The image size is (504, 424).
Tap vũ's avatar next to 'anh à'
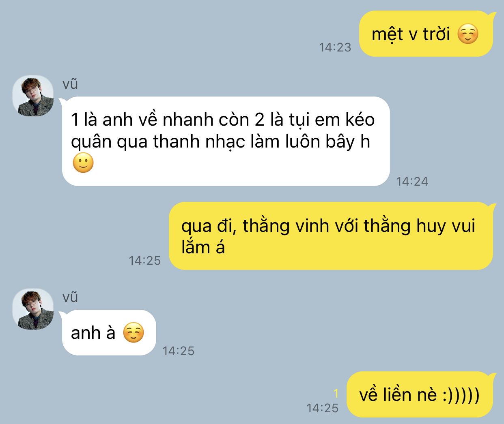click(33, 309)
